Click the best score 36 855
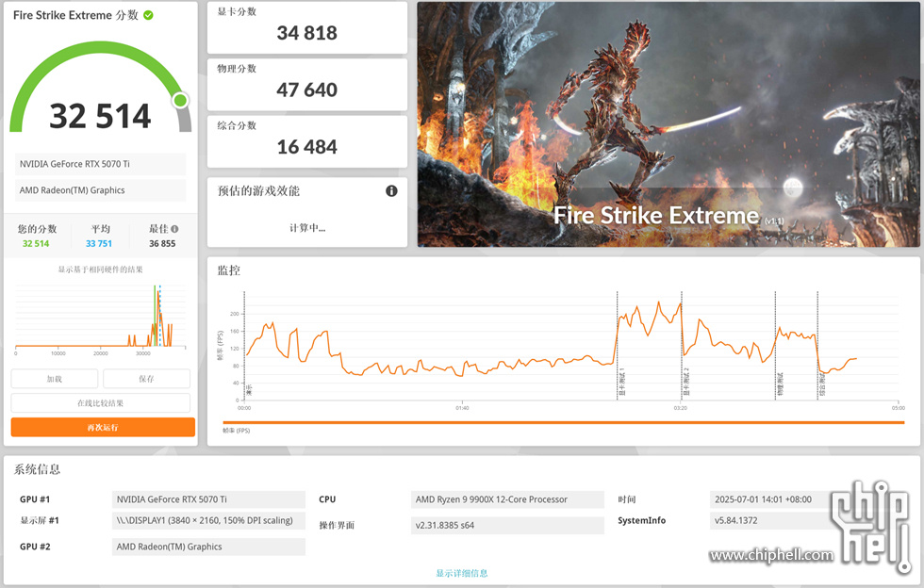The width and height of the screenshot is (924, 588). pyautogui.click(x=162, y=243)
